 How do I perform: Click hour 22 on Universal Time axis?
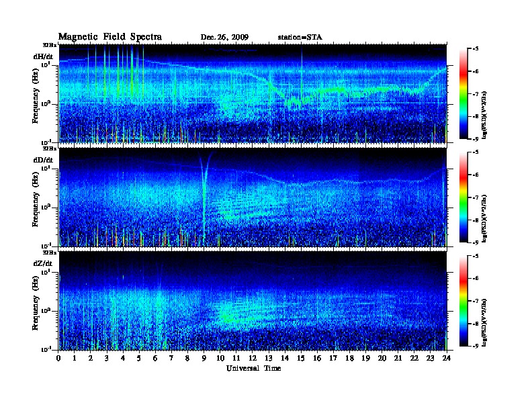pos(414,358)
